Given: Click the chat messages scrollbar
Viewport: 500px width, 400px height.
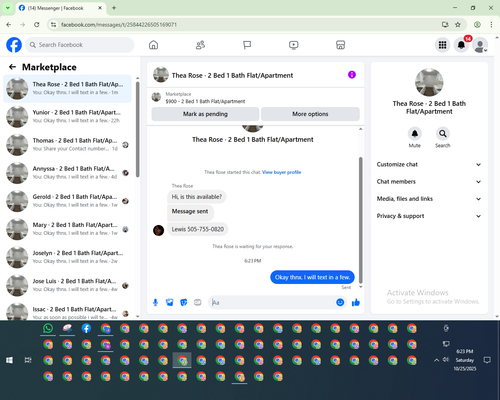Looking at the screenshot, I should (x=360, y=220).
